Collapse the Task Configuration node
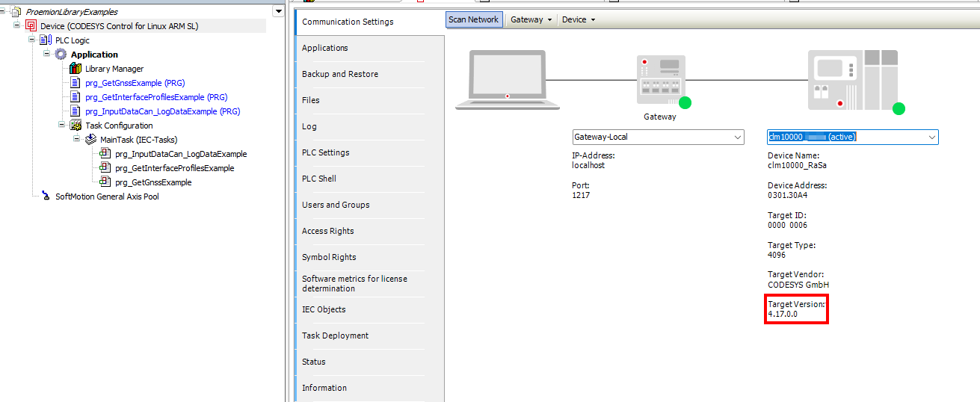 [x=62, y=125]
